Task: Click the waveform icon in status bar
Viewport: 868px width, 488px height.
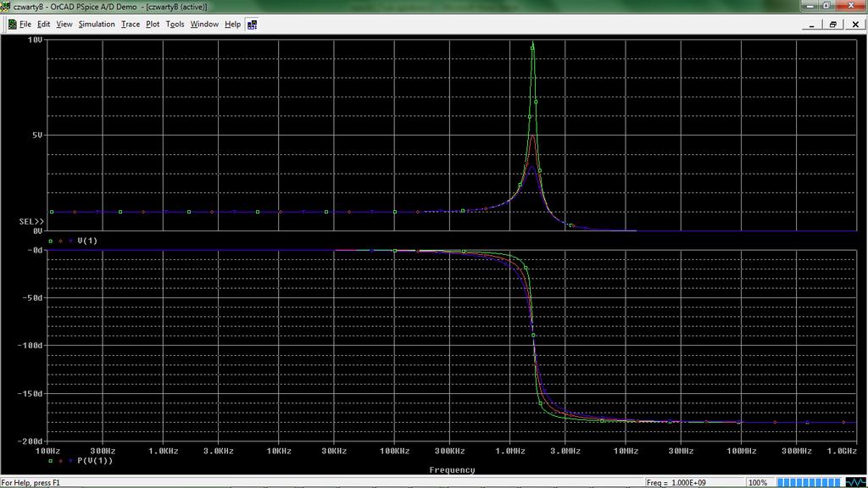Action: pos(856,482)
